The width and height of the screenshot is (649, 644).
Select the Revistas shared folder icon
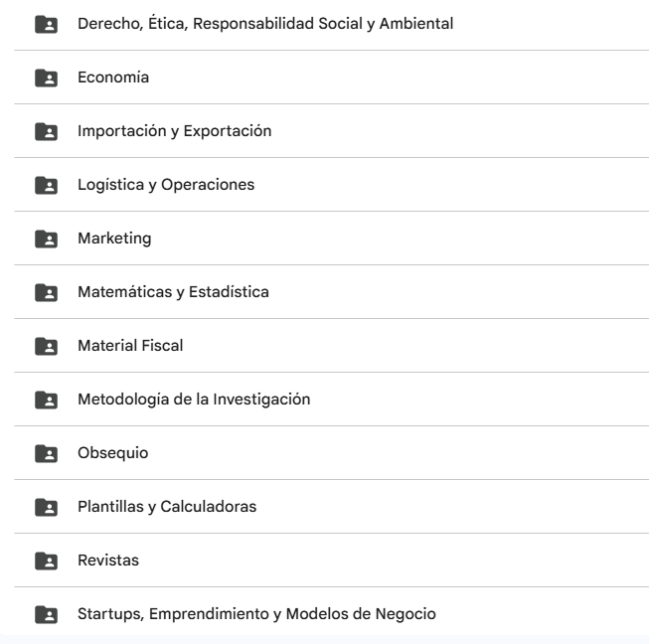click(45, 561)
